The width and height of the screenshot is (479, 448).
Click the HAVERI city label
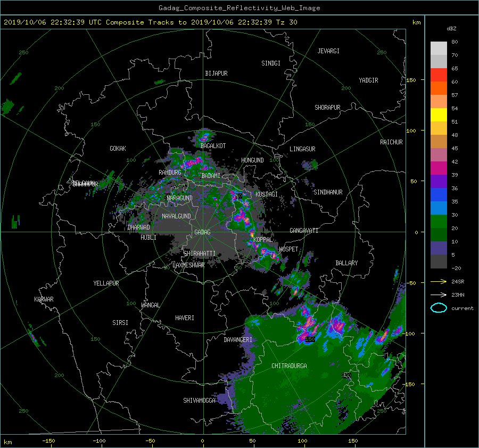[185, 318]
